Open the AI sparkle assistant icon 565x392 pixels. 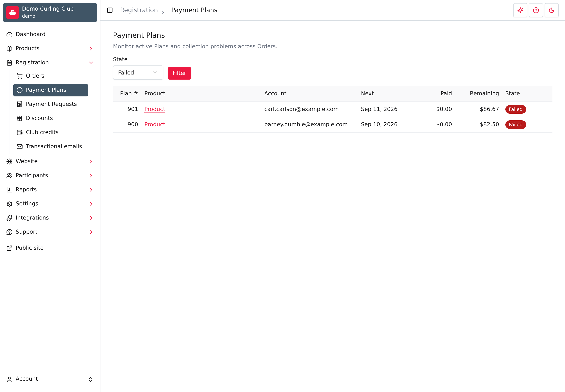pos(520,10)
